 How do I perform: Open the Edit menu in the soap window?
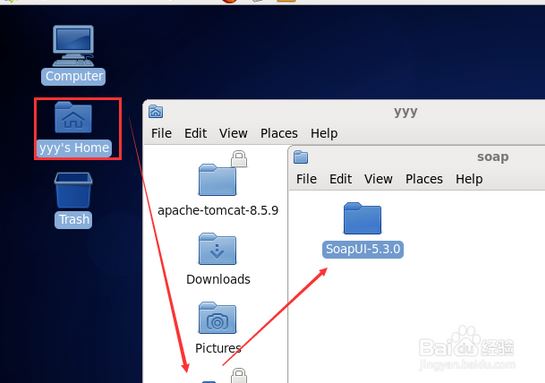coord(340,179)
